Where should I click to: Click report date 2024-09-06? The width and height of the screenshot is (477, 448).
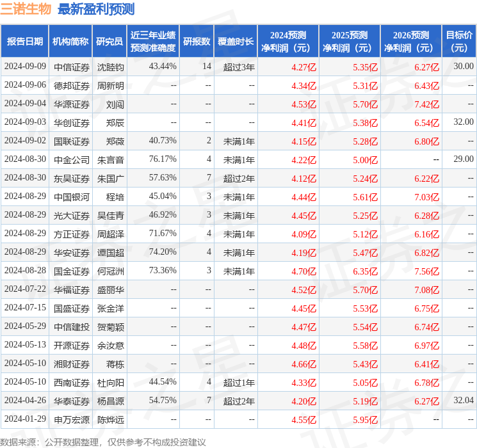[25, 84]
